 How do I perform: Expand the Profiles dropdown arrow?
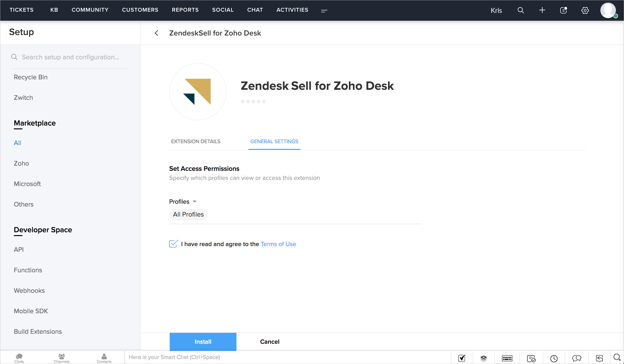[x=195, y=202]
